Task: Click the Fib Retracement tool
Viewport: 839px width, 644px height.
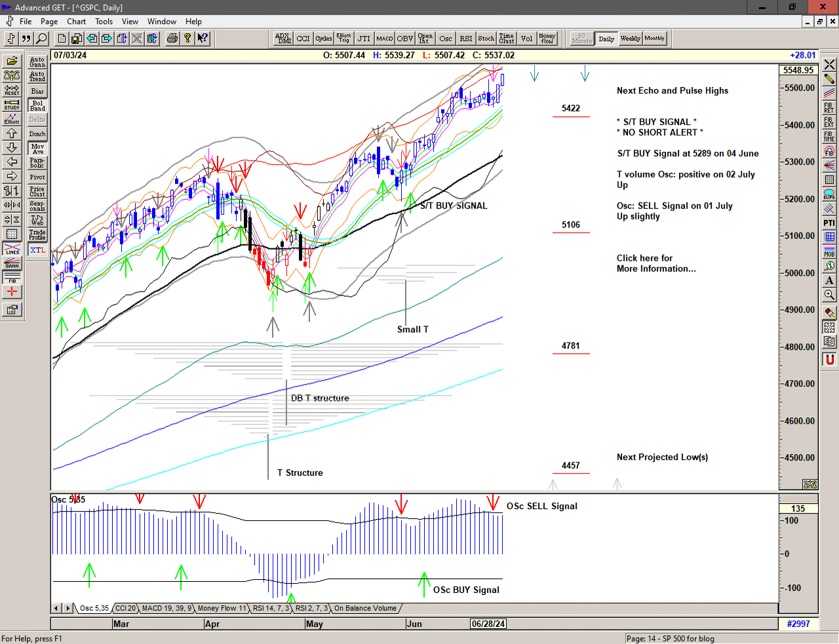Action: [x=829, y=107]
